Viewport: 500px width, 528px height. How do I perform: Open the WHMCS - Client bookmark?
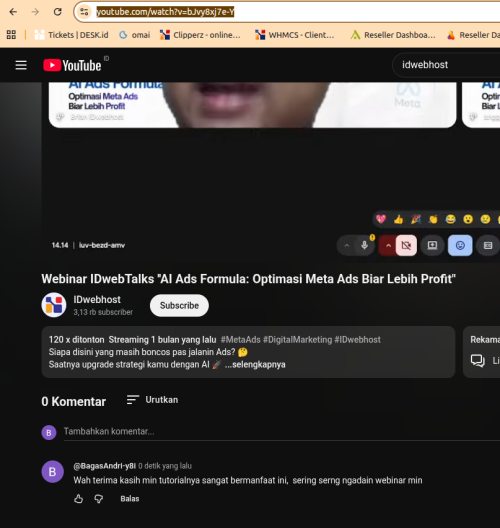click(295, 35)
